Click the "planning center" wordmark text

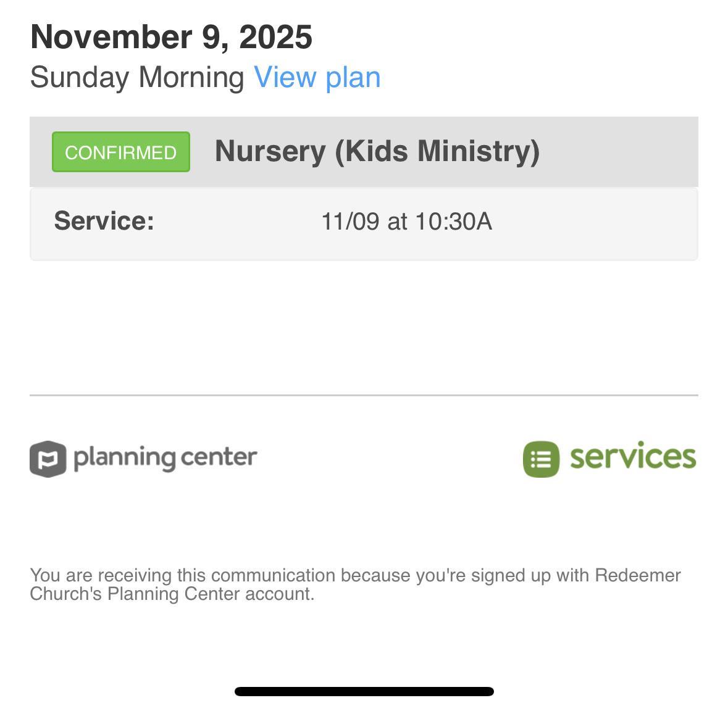[x=165, y=457]
